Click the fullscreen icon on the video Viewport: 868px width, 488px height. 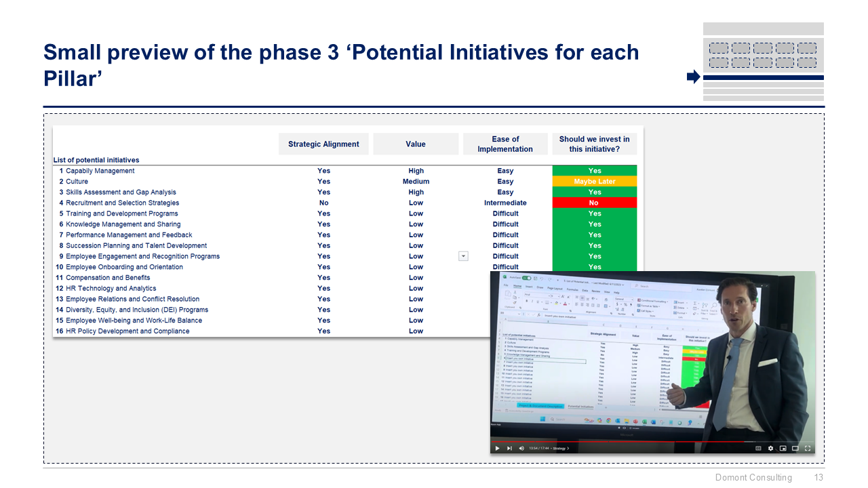point(808,447)
